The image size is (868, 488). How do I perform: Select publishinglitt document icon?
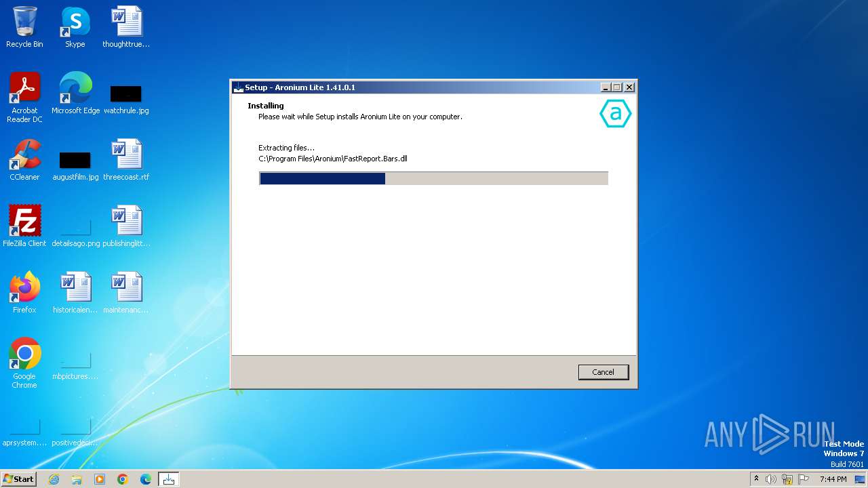pos(126,226)
